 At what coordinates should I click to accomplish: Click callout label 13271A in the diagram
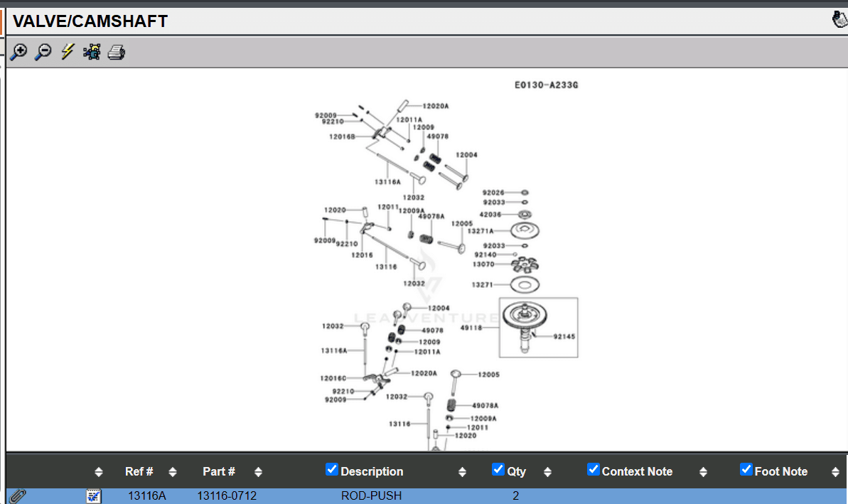click(481, 231)
